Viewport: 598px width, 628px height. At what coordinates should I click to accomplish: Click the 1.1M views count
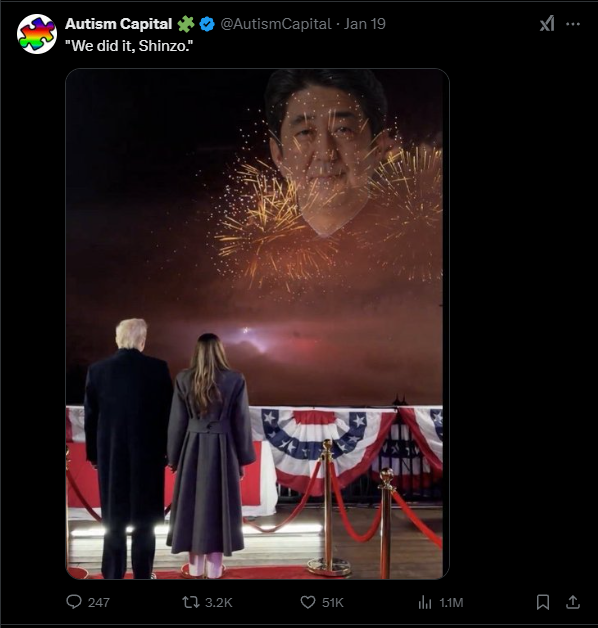pyautogui.click(x=451, y=602)
